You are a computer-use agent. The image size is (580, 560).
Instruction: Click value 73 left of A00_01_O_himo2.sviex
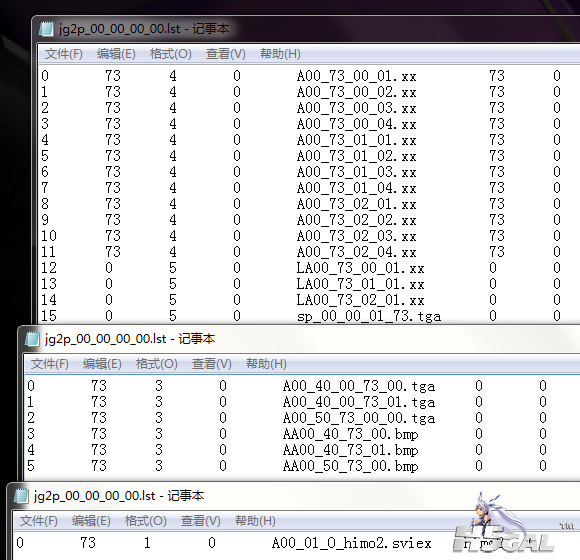(88, 543)
